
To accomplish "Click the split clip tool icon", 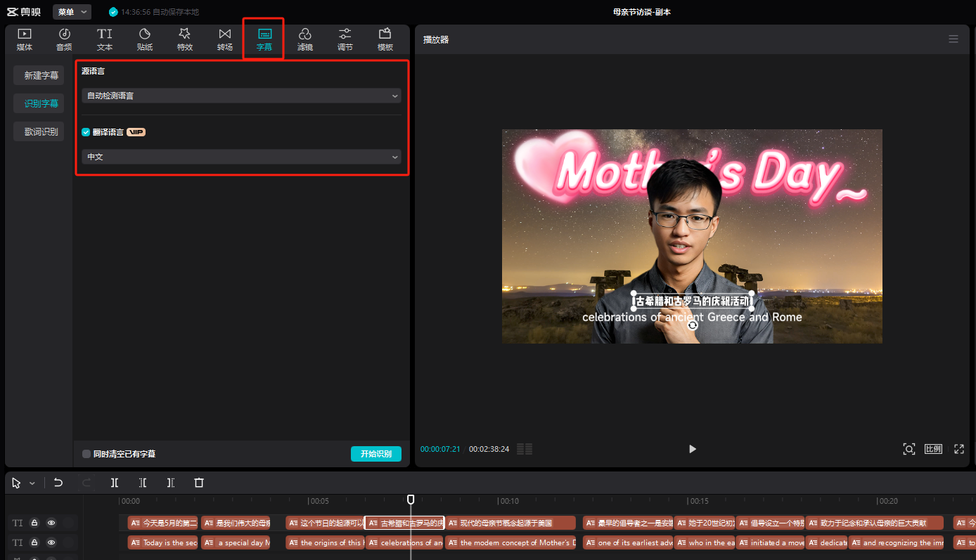I will [x=115, y=483].
